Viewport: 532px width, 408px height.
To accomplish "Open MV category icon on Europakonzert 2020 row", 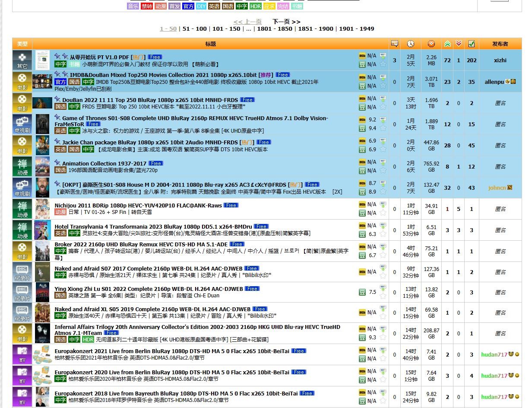I will (x=22, y=376).
